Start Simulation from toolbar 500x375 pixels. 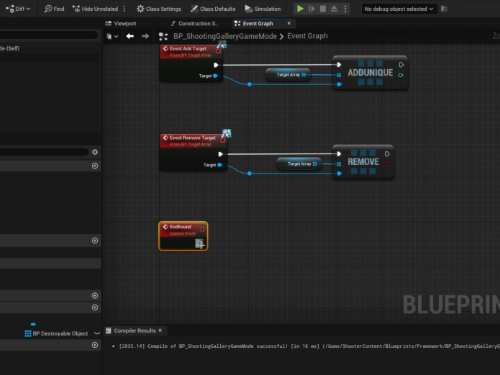tap(263, 9)
